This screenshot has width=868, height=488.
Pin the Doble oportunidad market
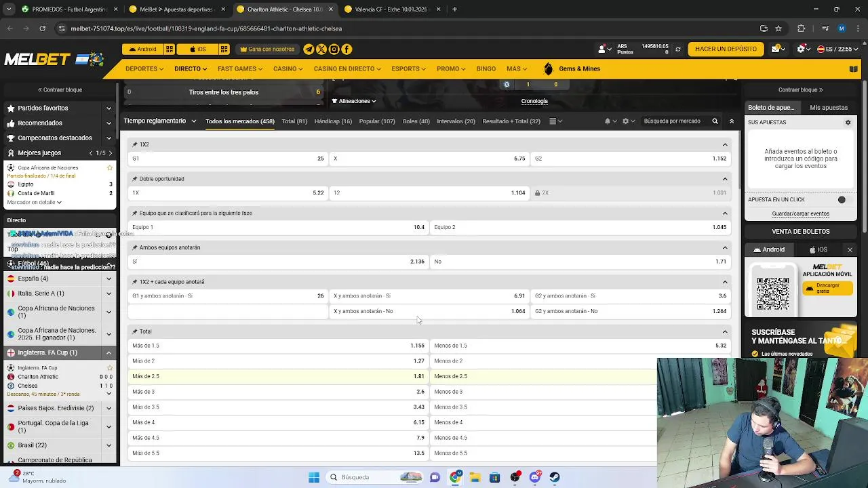[x=134, y=179]
